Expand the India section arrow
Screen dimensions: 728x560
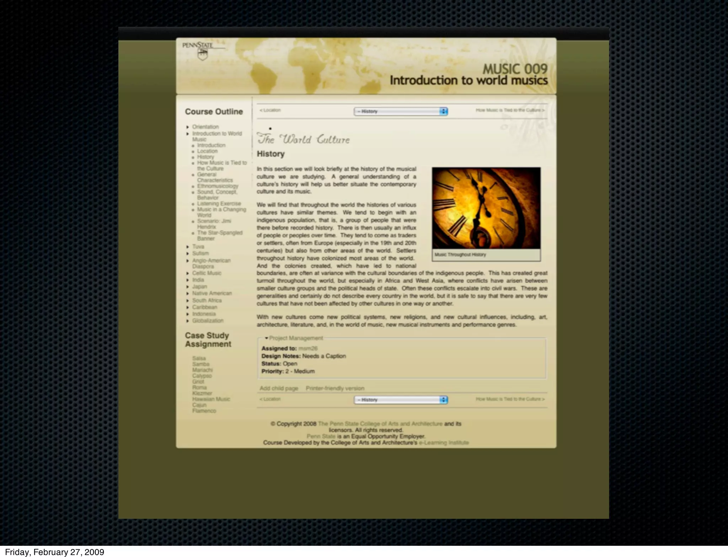point(188,280)
